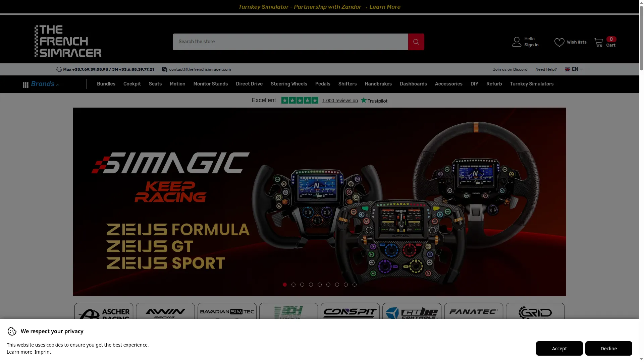Open the Handbrakes menu
This screenshot has height=362, width=644.
(378, 84)
